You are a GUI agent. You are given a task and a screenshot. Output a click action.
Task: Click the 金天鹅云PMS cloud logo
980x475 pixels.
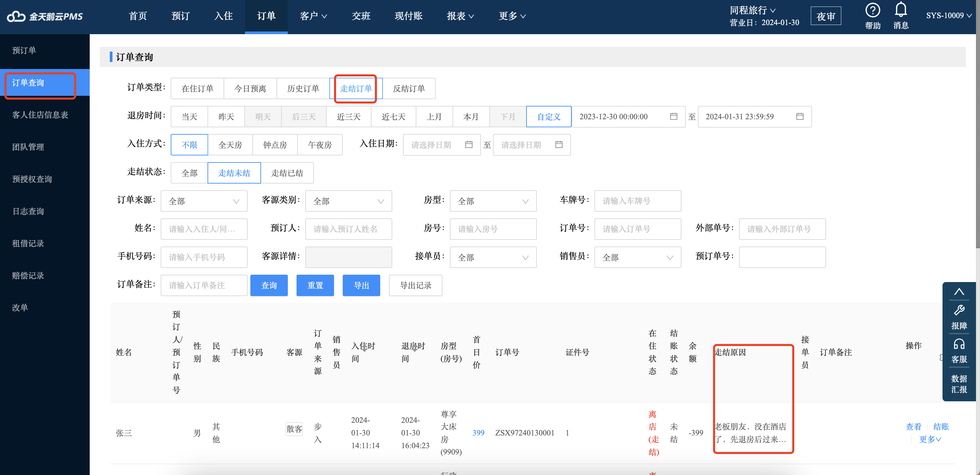point(45,16)
